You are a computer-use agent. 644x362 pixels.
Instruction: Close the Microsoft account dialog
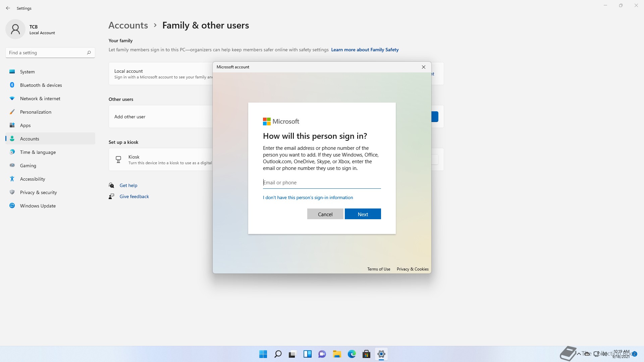pyautogui.click(x=424, y=67)
